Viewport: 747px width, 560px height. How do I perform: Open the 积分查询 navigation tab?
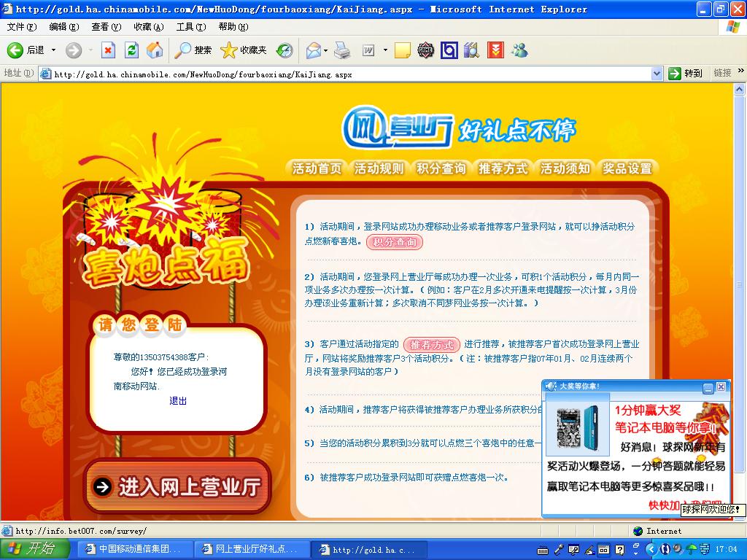(x=441, y=168)
